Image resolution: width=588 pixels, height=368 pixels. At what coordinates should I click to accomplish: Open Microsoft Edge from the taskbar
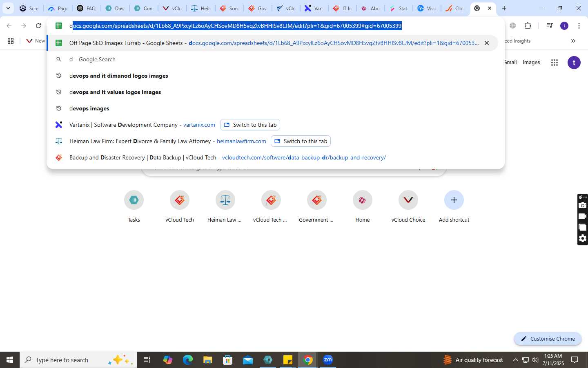[x=187, y=360]
